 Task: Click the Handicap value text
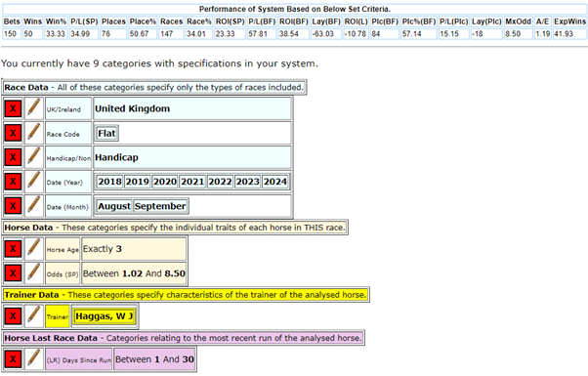116,157
